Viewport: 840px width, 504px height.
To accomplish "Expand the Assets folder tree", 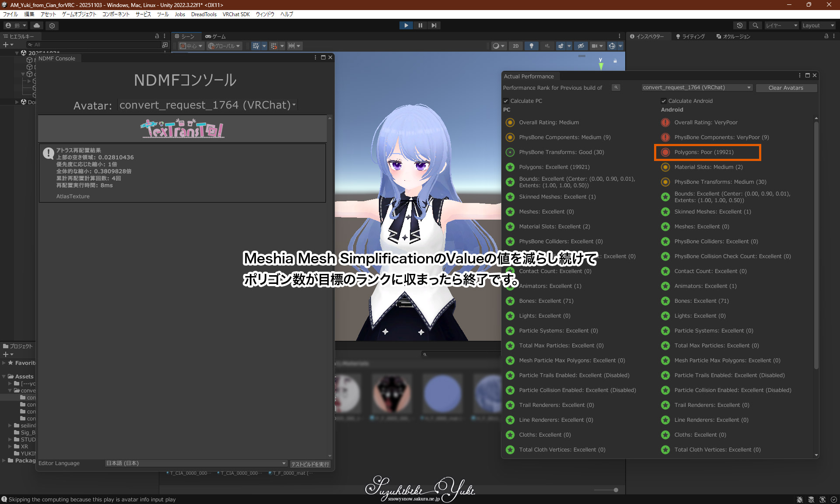I will [x=4, y=377].
